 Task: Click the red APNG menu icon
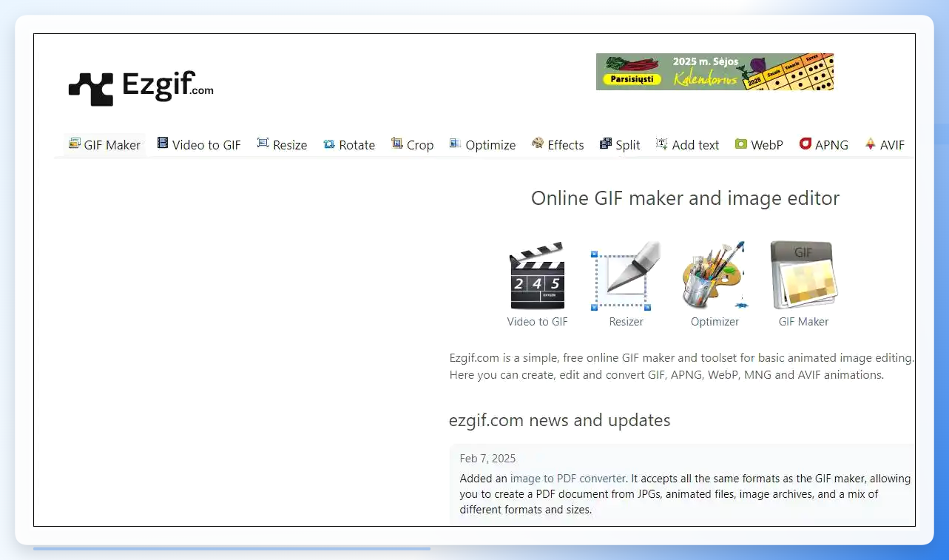coord(806,144)
